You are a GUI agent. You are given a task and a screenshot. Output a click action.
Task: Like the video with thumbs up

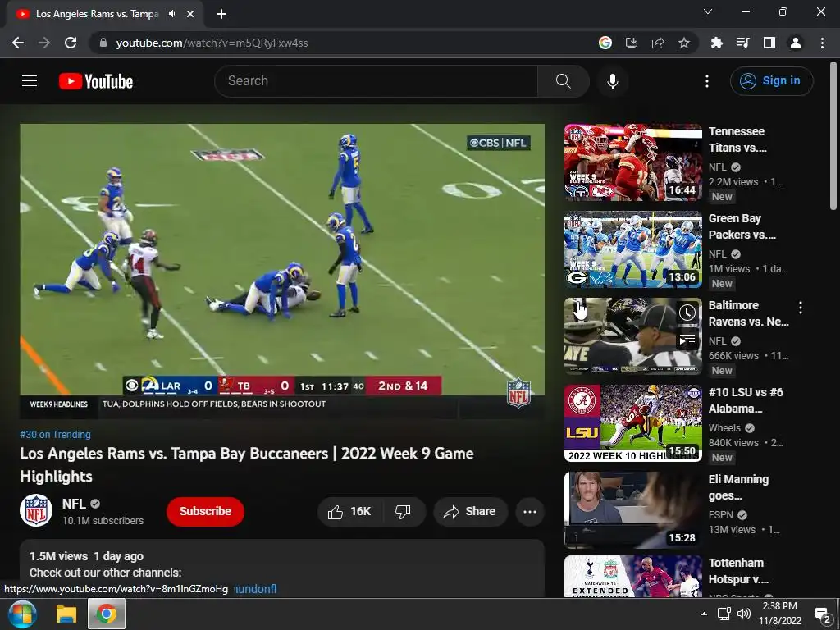tap(349, 512)
